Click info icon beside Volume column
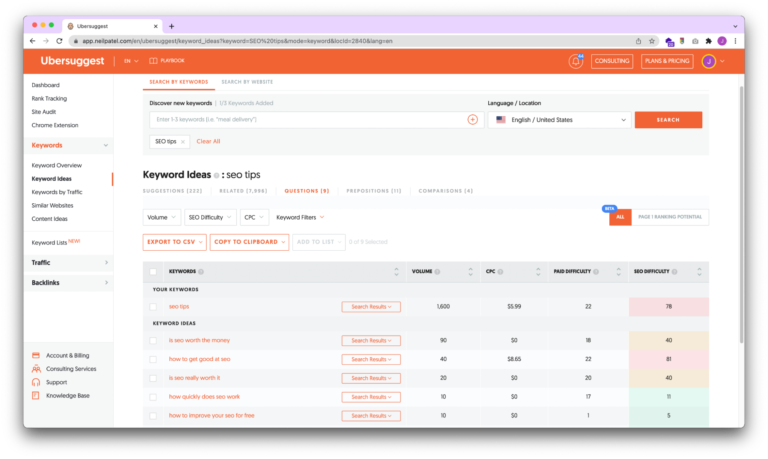This screenshot has height=459, width=768. (437, 272)
